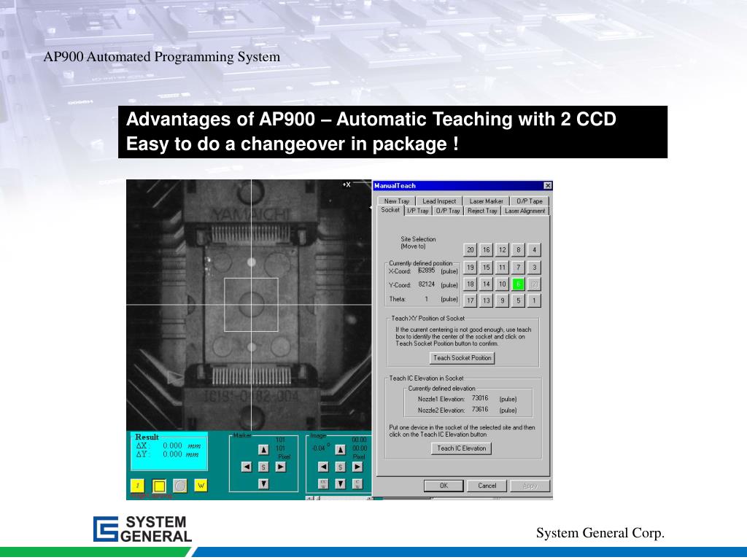Switch to the I/P Tray tab
Image resolution: width=747 pixels, height=560 pixels.
(x=418, y=211)
